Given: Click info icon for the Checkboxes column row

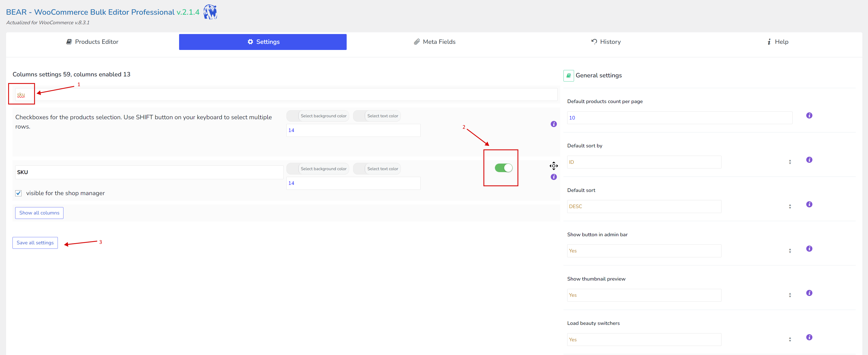Looking at the screenshot, I should (x=554, y=124).
